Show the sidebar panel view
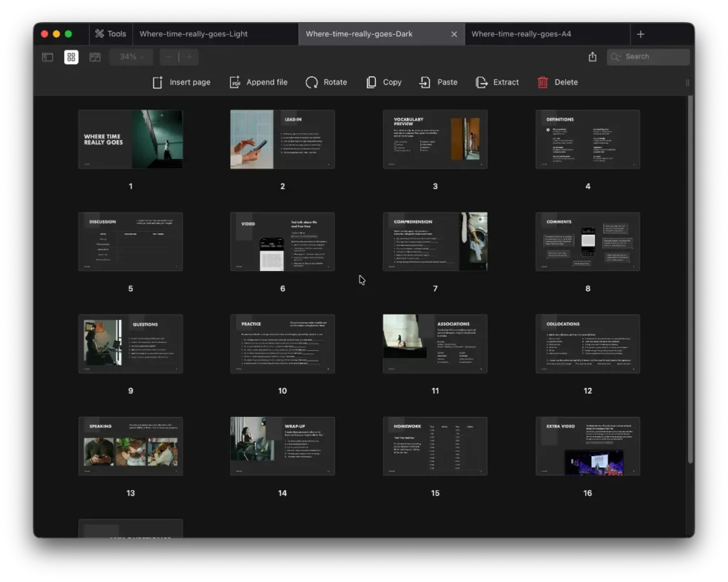The width and height of the screenshot is (728, 582). point(48,57)
